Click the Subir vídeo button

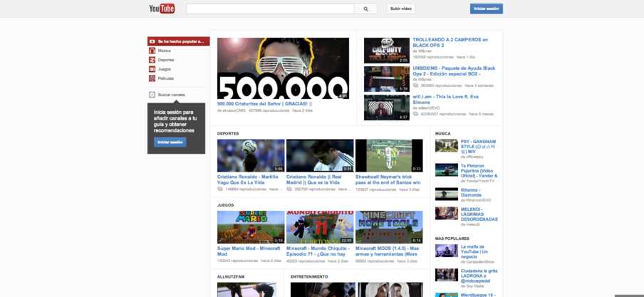[400, 9]
